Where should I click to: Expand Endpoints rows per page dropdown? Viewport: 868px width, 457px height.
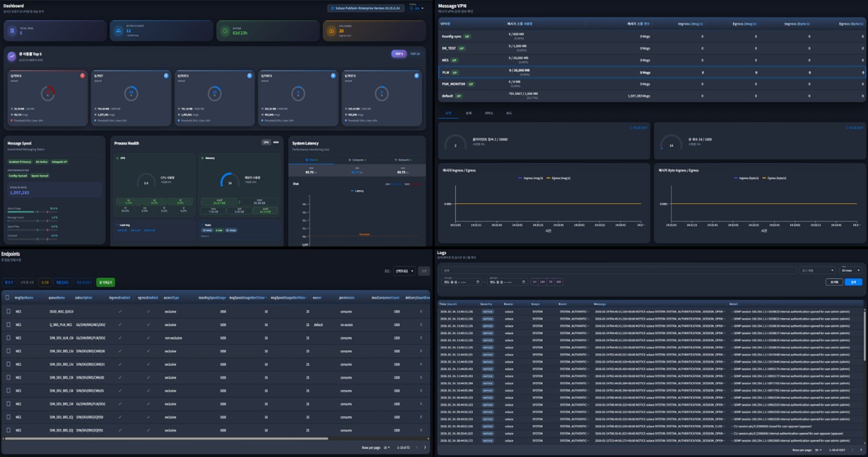(x=387, y=448)
